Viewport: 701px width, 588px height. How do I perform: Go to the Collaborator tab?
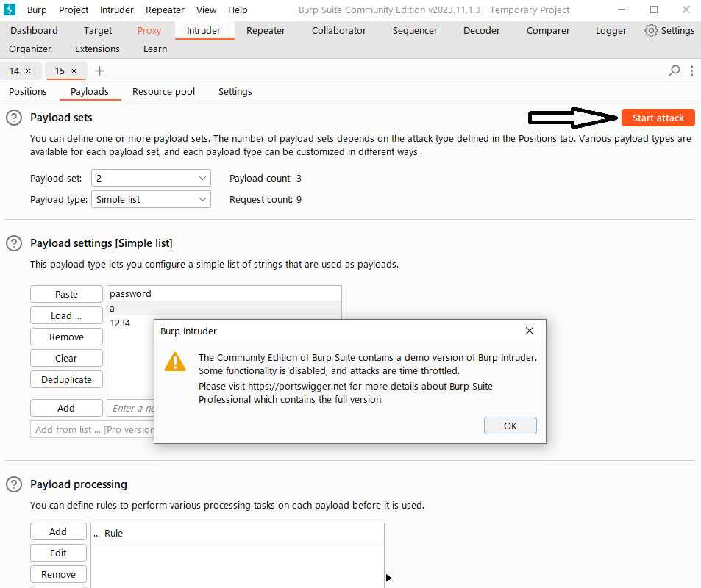click(339, 30)
